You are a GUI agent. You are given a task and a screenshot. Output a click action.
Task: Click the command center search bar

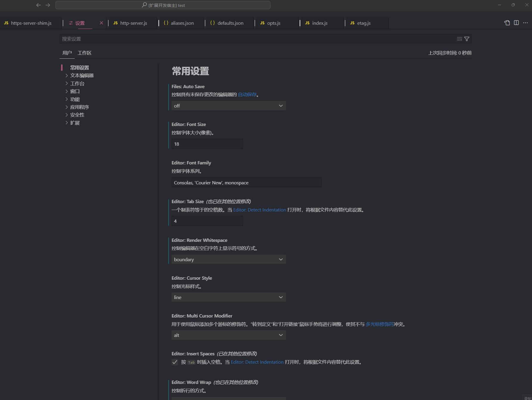click(163, 5)
